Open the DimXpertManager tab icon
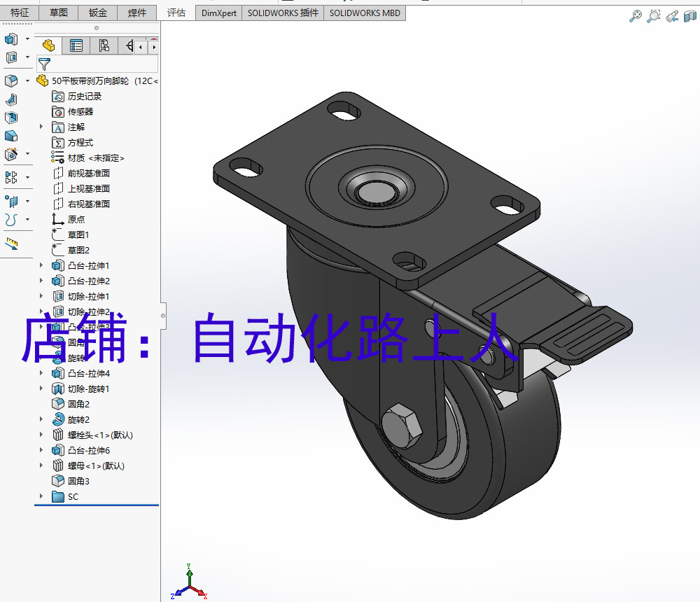 pyautogui.click(x=129, y=45)
